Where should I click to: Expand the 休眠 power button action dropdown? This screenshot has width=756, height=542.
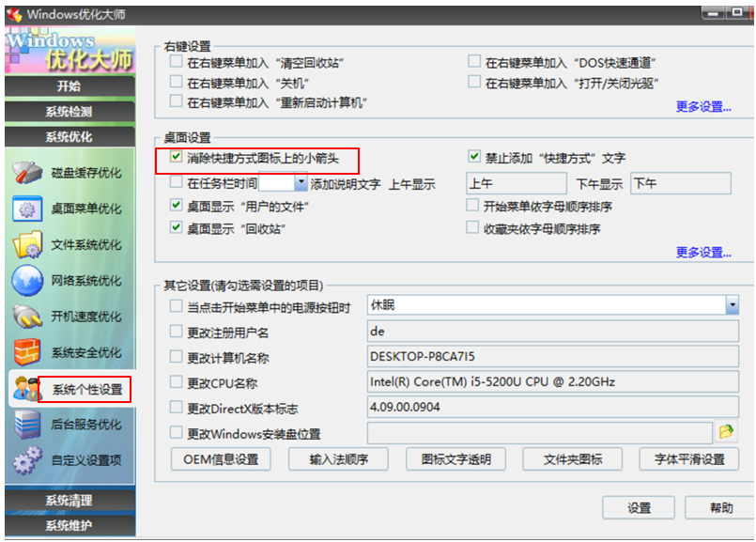point(733,305)
